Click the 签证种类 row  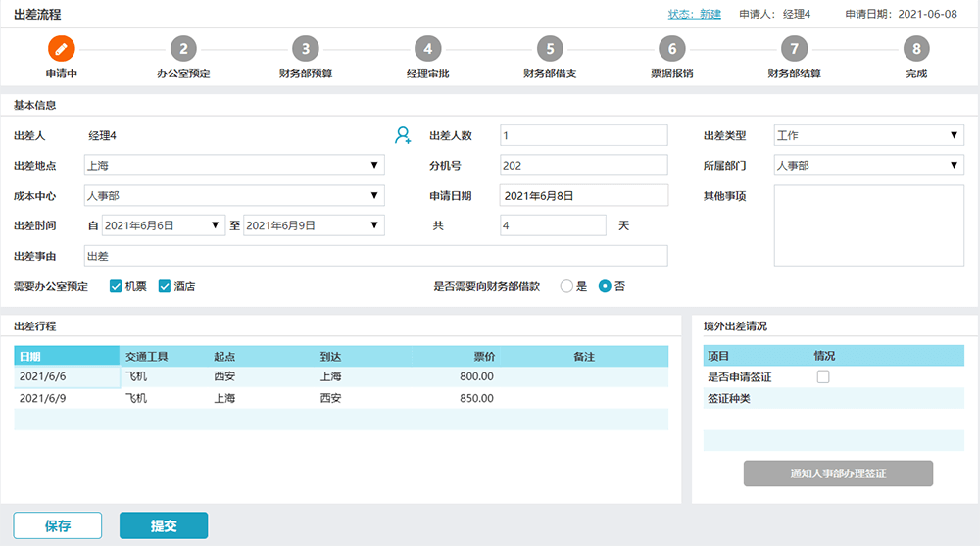point(834,398)
